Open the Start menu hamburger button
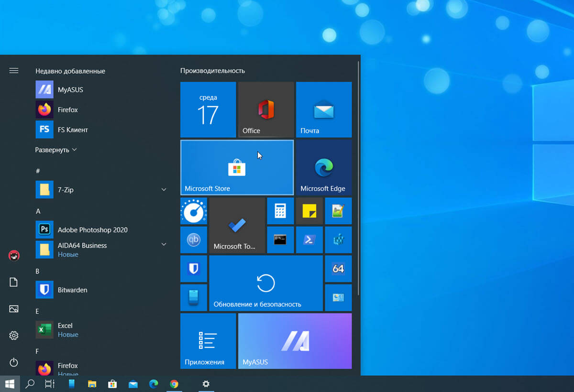Screen dimensions: 574x392 point(13,70)
